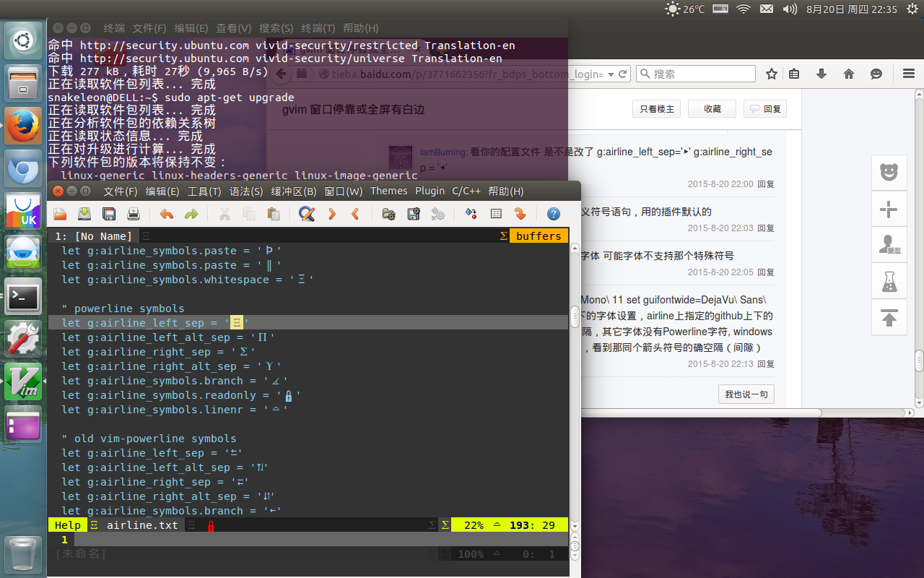Screen dimensions: 924x578
Task: Click the Firefox page vertical scrollbar
Action: pos(919,249)
